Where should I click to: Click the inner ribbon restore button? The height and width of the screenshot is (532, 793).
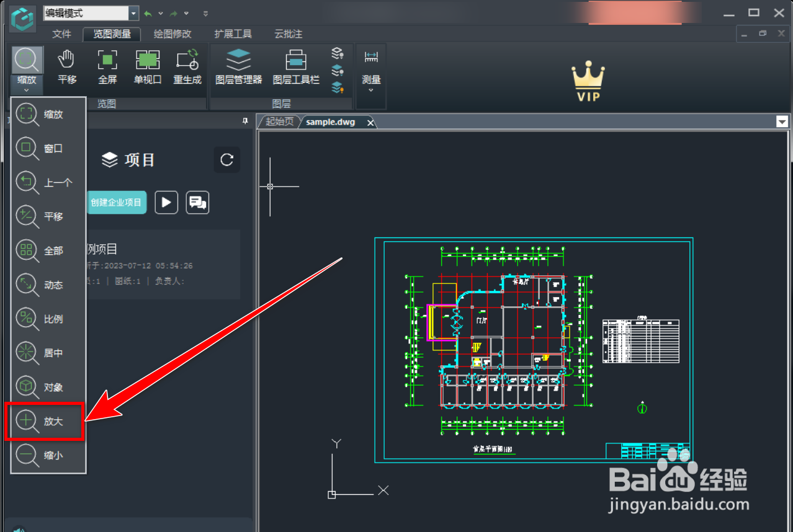763,34
